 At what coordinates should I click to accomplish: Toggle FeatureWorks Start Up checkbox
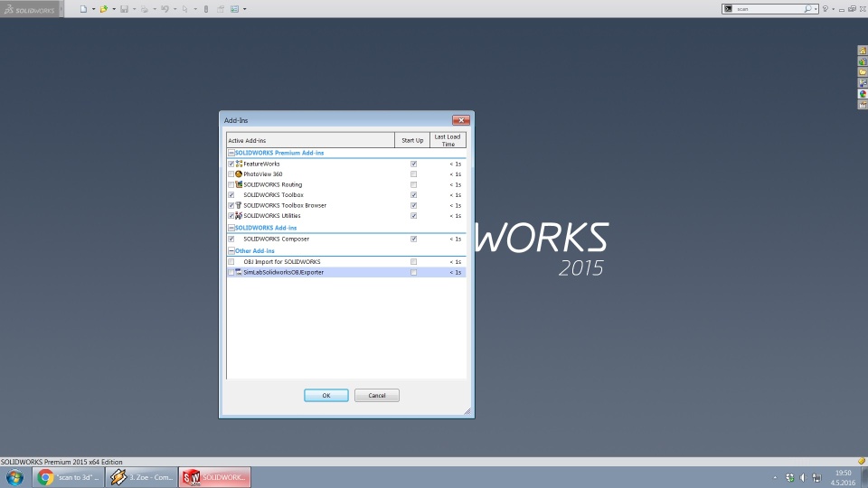pos(413,164)
